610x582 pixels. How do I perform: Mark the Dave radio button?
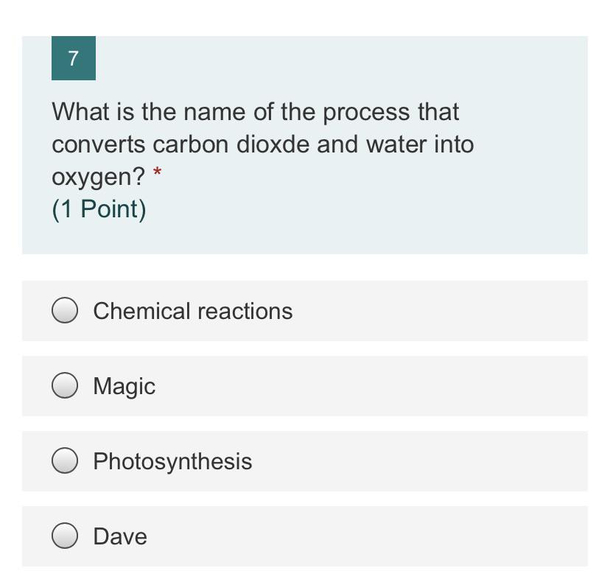click(x=66, y=537)
